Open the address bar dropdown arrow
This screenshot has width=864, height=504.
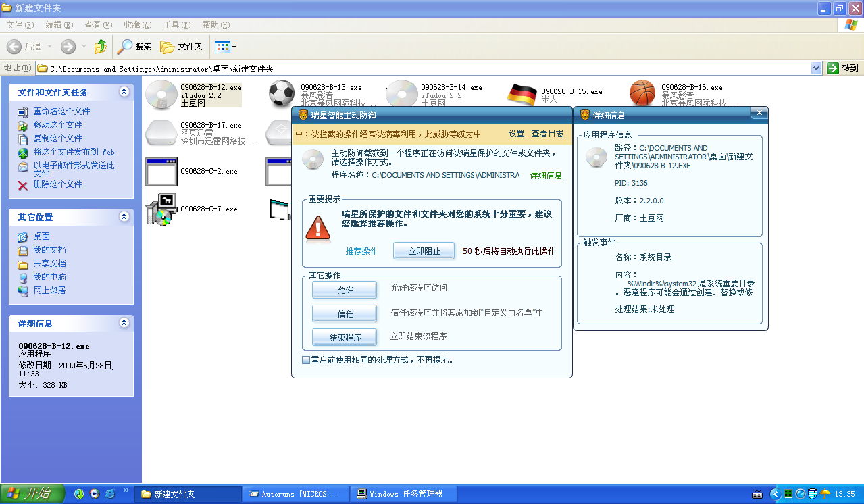point(816,68)
